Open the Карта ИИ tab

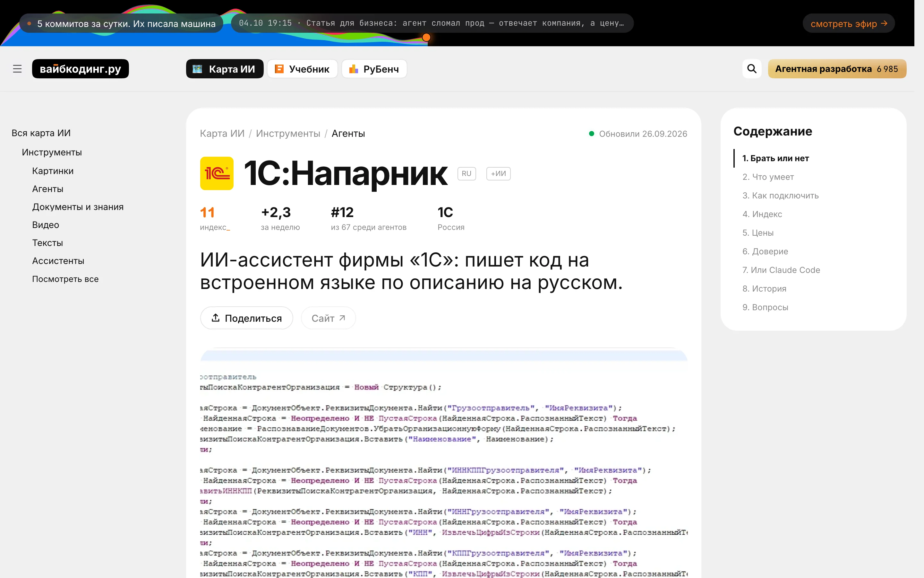[225, 69]
